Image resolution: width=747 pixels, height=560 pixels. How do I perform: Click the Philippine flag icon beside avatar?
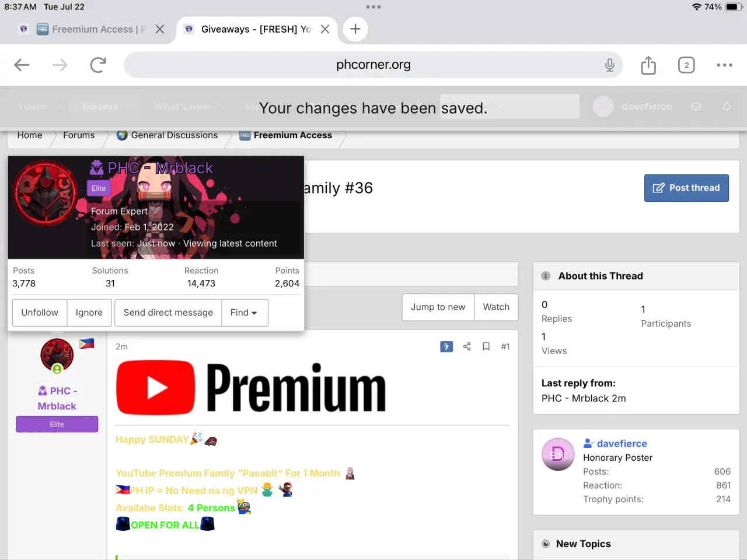click(87, 344)
